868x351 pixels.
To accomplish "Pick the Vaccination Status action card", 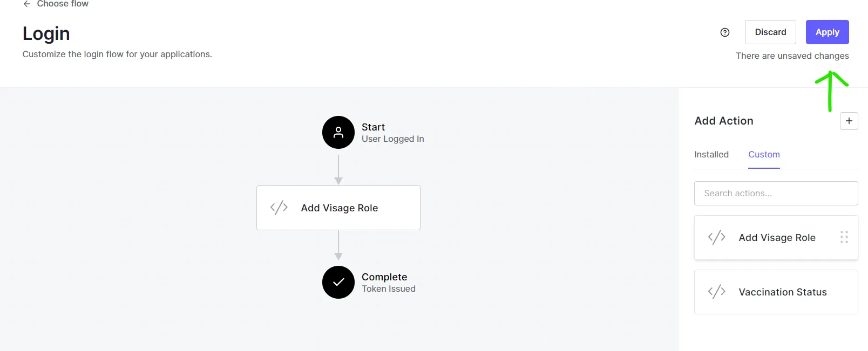I will click(782, 292).
